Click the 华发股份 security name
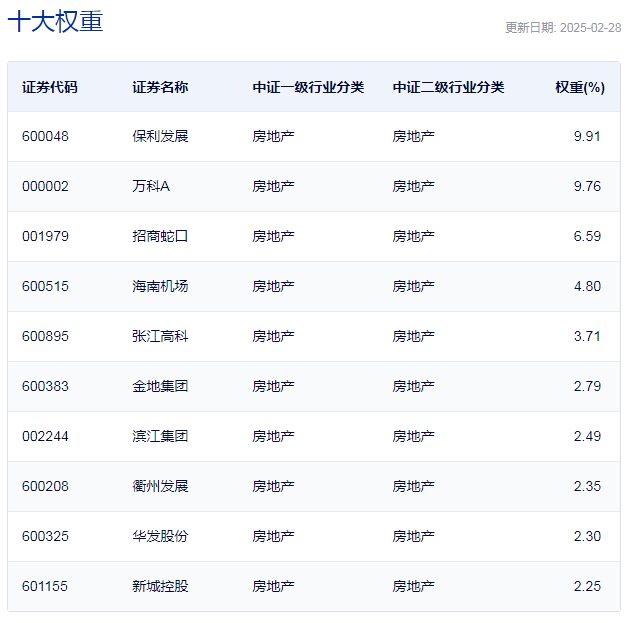This screenshot has width=625, height=623. click(x=160, y=536)
